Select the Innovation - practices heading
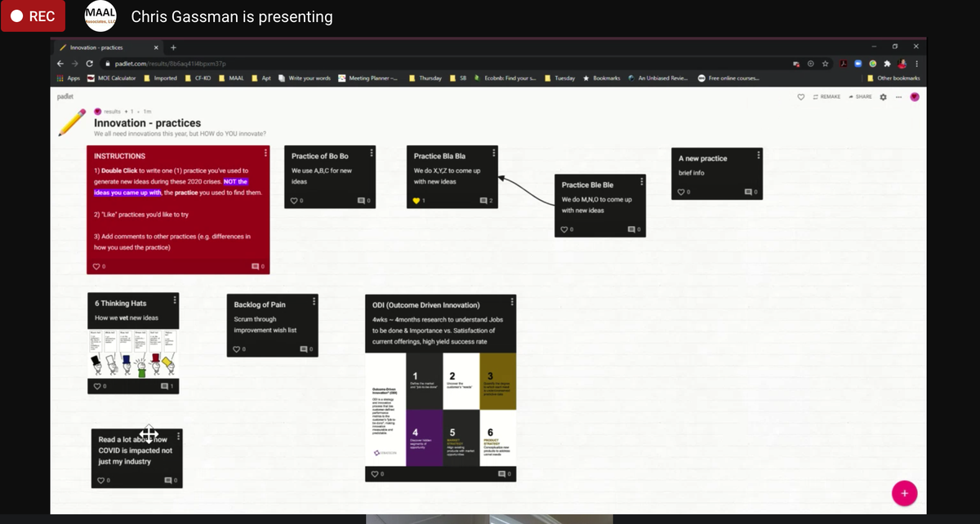The image size is (980, 524). (x=148, y=123)
